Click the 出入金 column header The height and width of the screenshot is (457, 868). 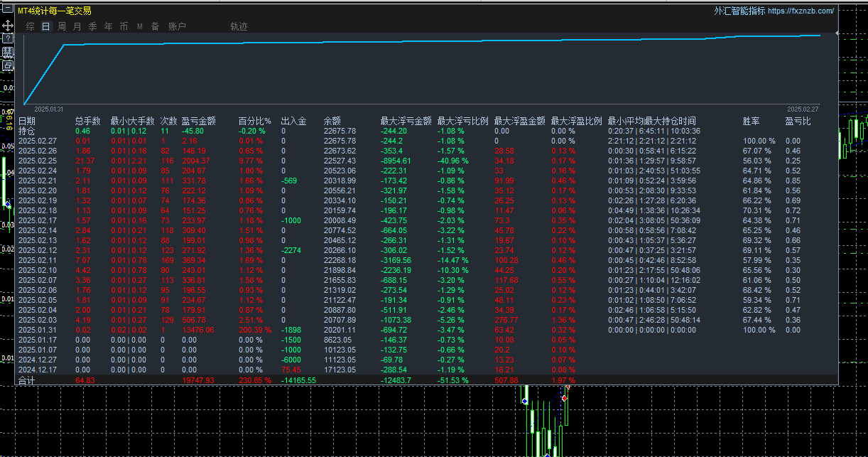(x=293, y=122)
